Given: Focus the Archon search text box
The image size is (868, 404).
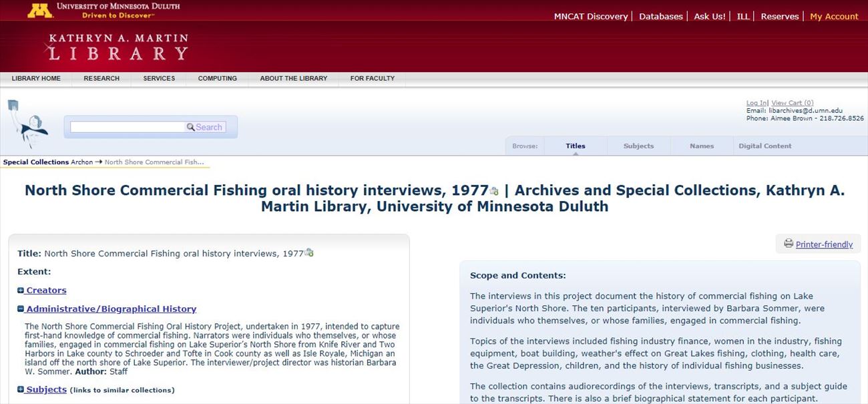Looking at the screenshot, I should point(128,127).
